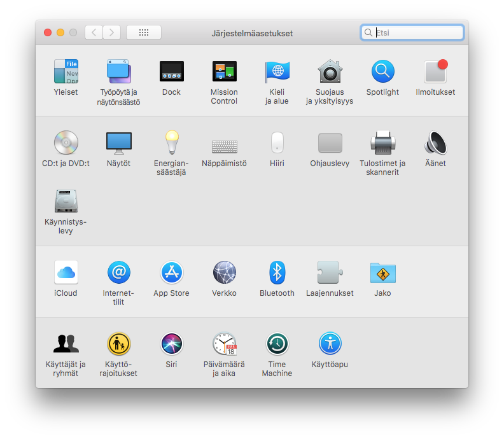Open Time Machine preferences
Image resolution: width=504 pixels, height=439 pixels.
click(277, 344)
